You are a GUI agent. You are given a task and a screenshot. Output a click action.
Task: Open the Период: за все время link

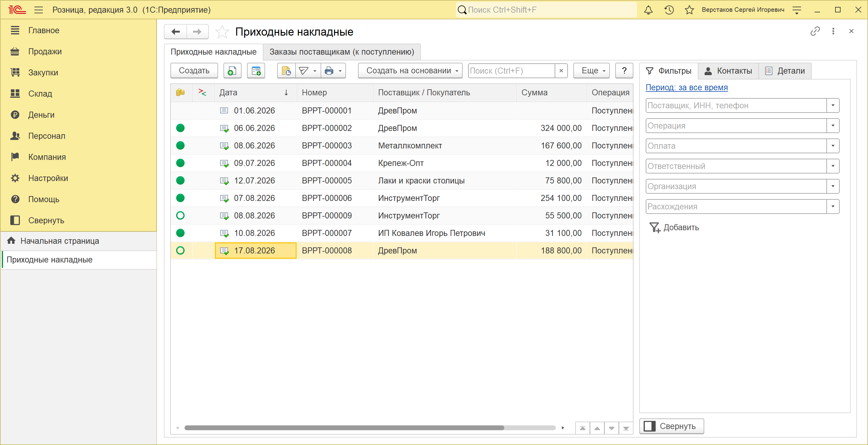tap(686, 88)
